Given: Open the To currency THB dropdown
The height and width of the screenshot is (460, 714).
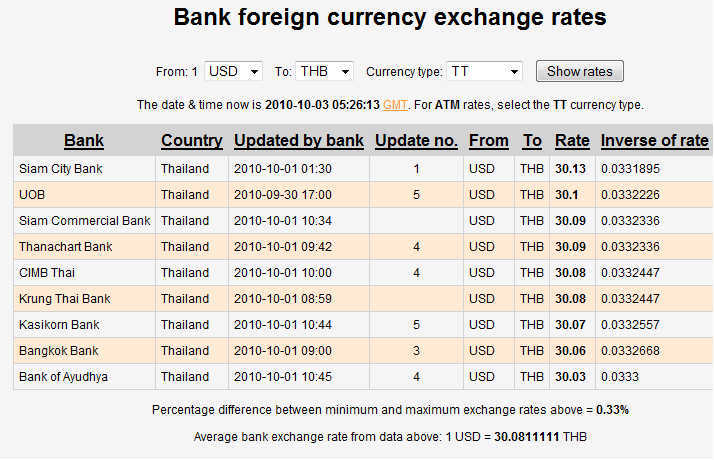Looking at the screenshot, I should pyautogui.click(x=324, y=71).
